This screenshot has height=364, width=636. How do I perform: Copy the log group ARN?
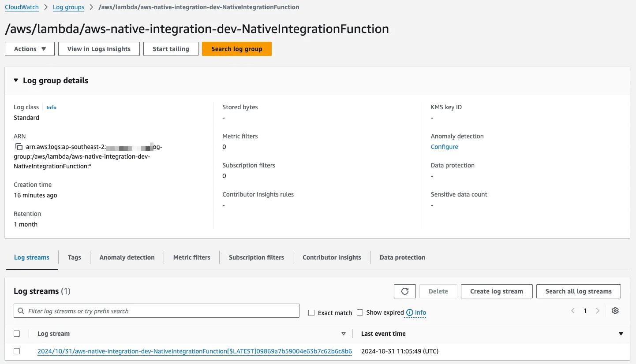click(x=19, y=147)
